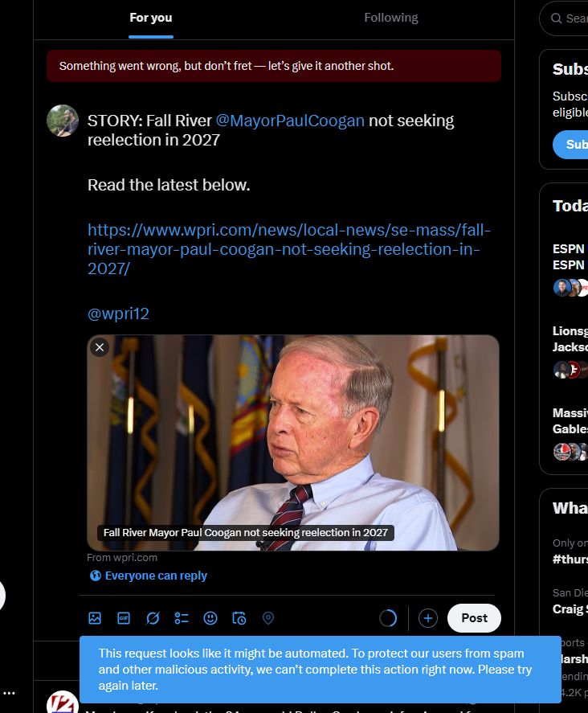Click the Search input field
Image resolution: width=588 pixels, height=713 pixels.
(564, 18)
